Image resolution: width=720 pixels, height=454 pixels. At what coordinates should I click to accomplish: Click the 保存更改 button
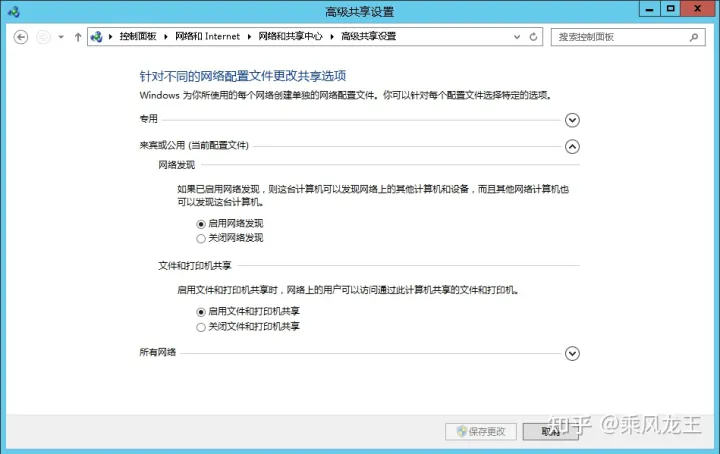tap(481, 432)
